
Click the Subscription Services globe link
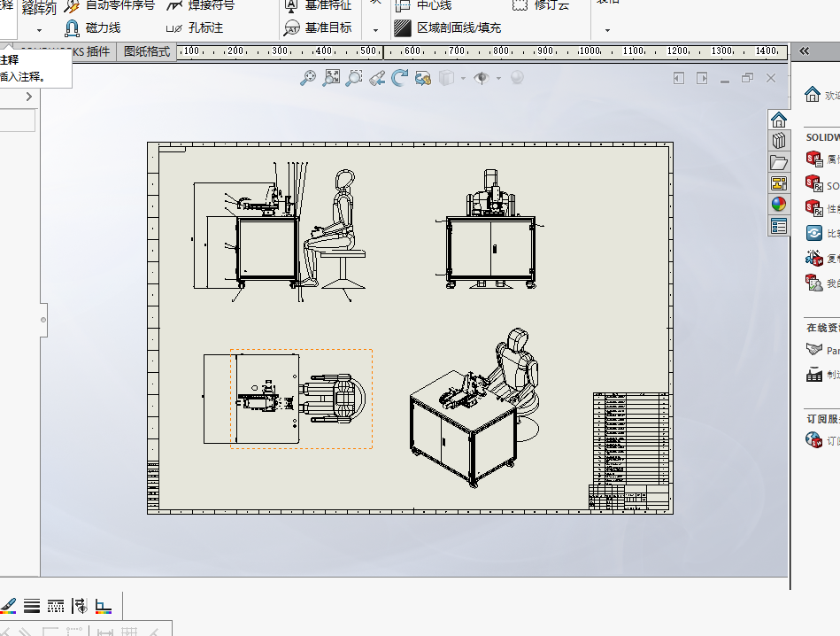pyautogui.click(x=822, y=440)
